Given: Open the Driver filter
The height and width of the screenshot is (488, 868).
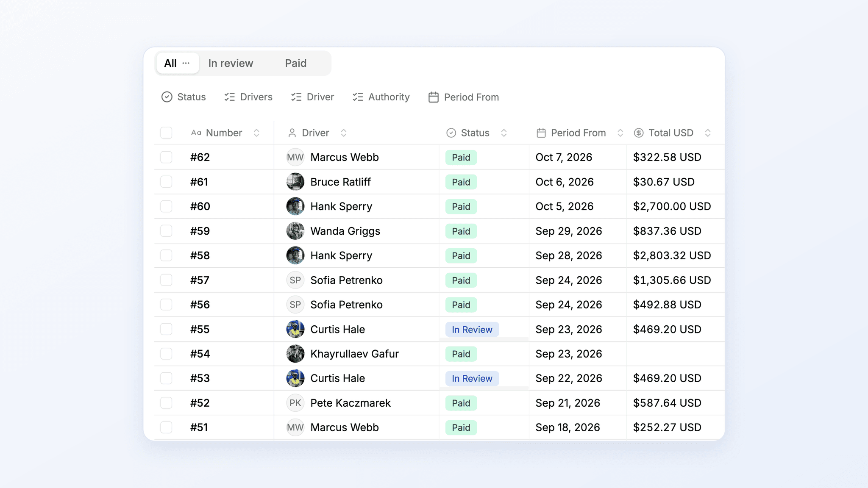Looking at the screenshot, I should click(x=312, y=97).
